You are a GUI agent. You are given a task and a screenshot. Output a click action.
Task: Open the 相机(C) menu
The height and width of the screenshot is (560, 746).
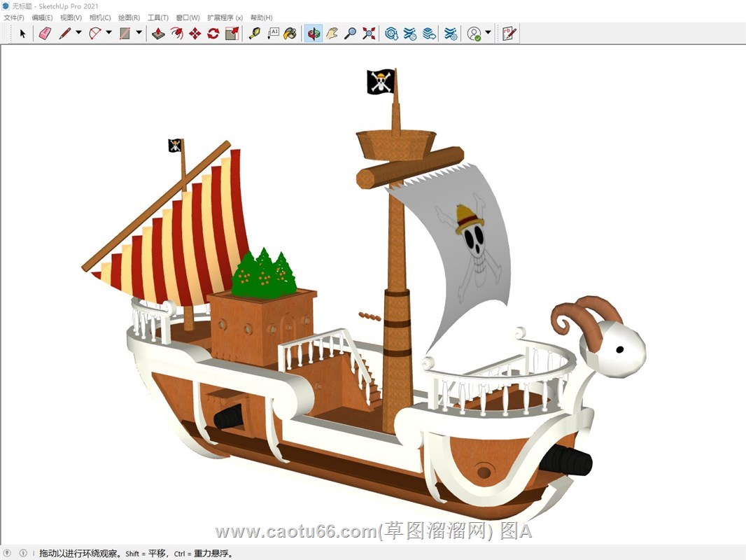pyautogui.click(x=100, y=17)
